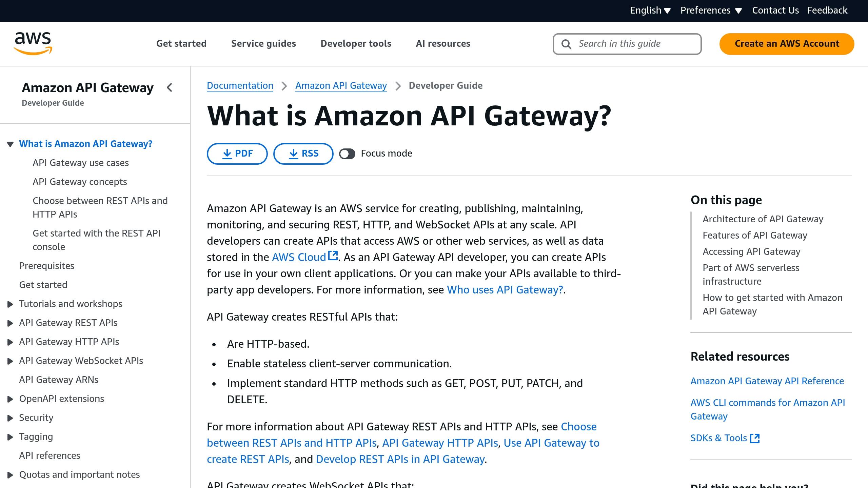Click Contact Us in top bar
This screenshot has height=488, width=868.
coord(775,11)
